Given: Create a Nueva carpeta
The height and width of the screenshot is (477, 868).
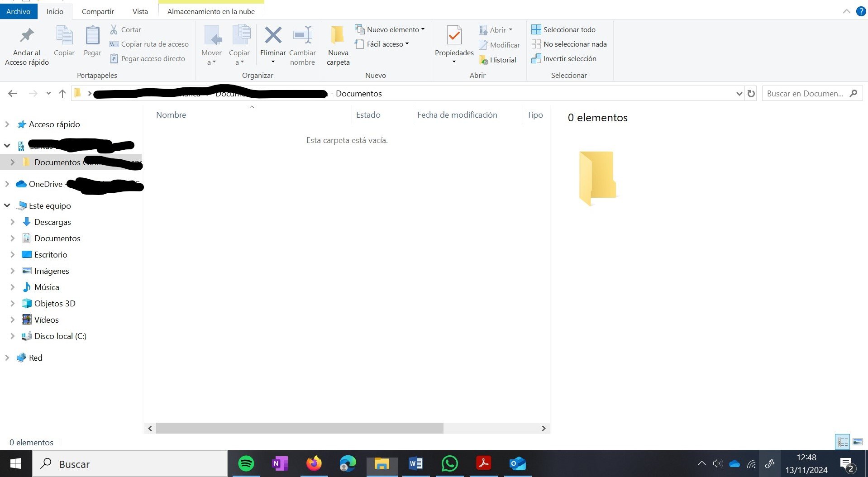Looking at the screenshot, I should click(338, 46).
